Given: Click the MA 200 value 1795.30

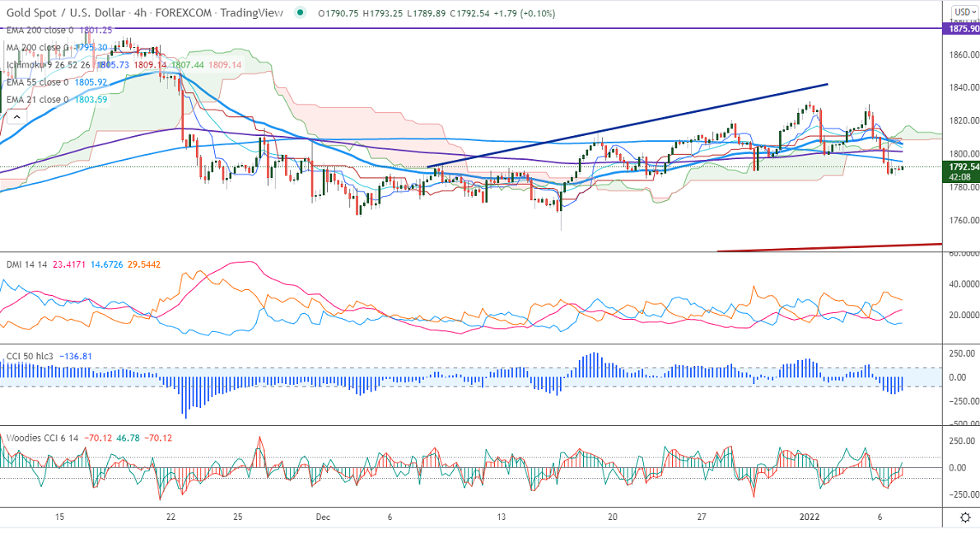Looking at the screenshot, I should 91,48.
